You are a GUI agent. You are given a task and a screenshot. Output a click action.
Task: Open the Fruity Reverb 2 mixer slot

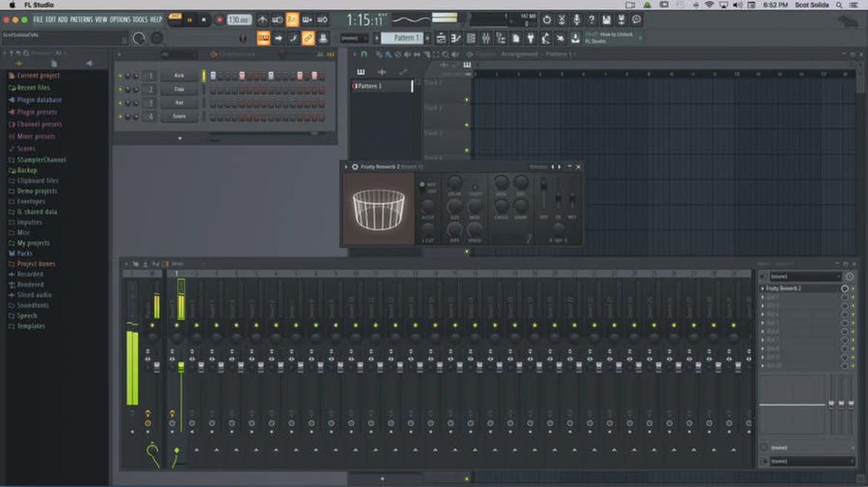point(801,288)
